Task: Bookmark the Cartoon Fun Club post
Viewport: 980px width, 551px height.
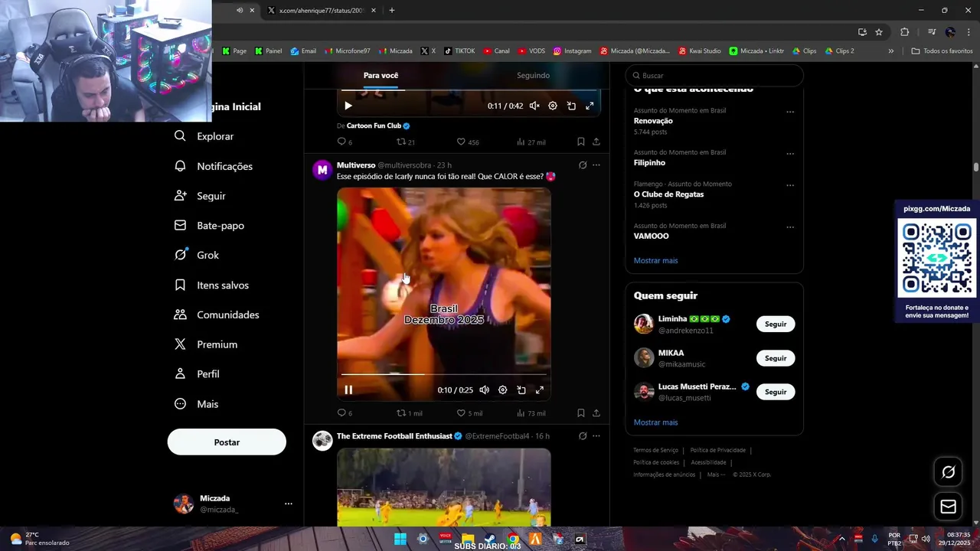Action: click(581, 142)
